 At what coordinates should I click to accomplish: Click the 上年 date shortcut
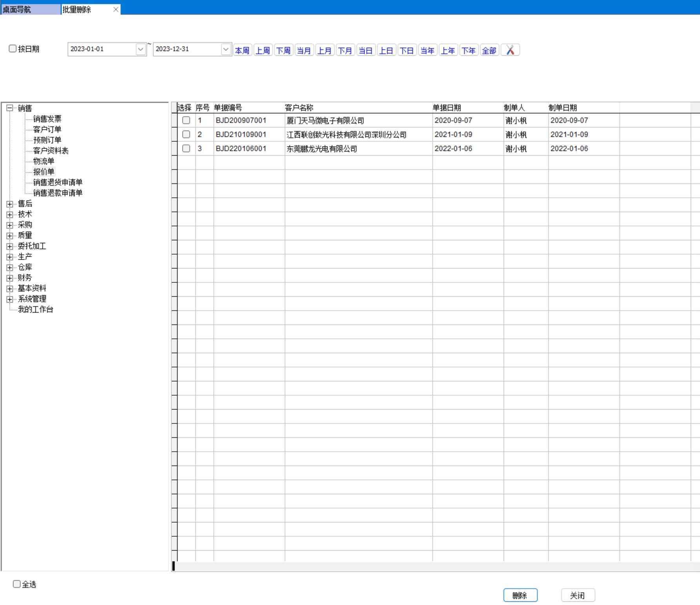pos(448,51)
